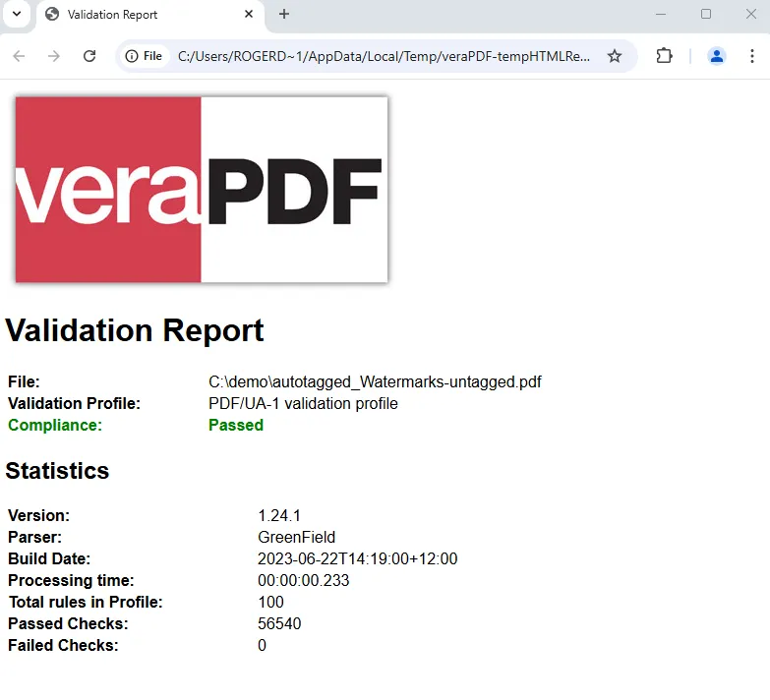Click the 'Passed Checks:' label
Viewport: 770px width, 700px height.
[68, 623]
